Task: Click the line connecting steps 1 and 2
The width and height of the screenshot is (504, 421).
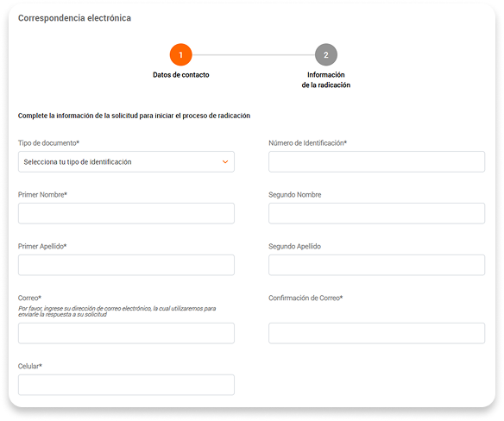Action: [x=254, y=54]
